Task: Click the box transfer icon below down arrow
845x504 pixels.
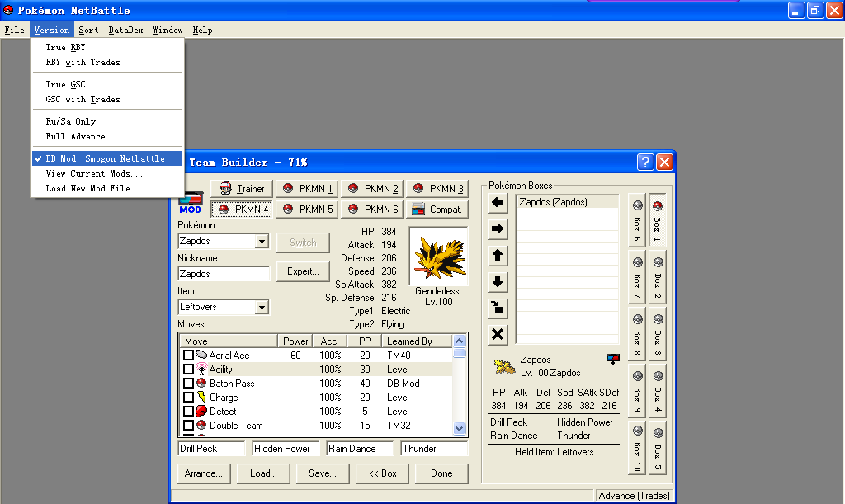Action: [498, 308]
